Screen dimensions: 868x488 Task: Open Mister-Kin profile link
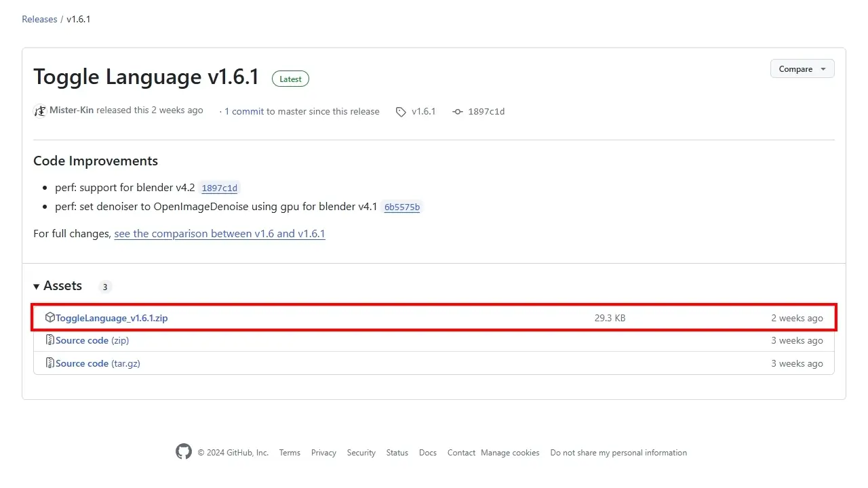tap(72, 110)
